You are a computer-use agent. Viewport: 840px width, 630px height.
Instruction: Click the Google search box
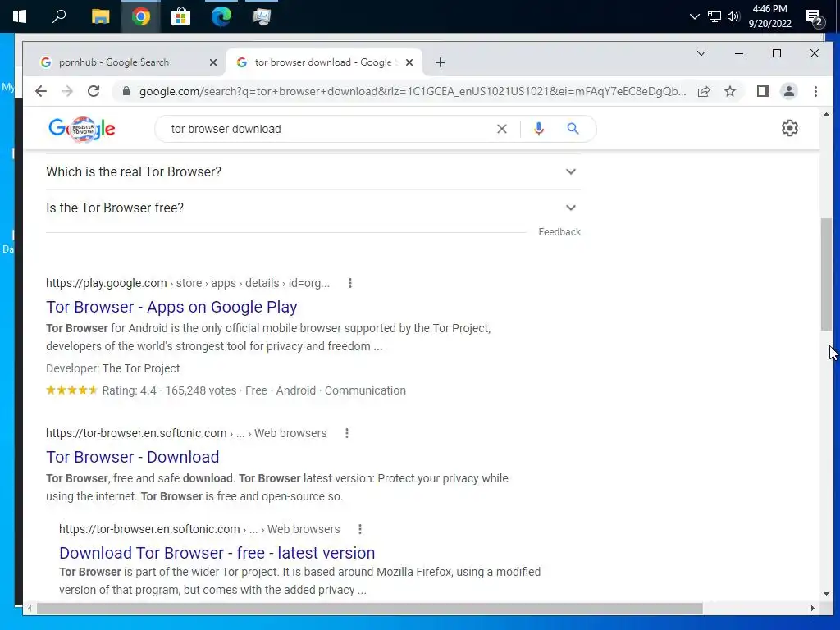(326, 129)
